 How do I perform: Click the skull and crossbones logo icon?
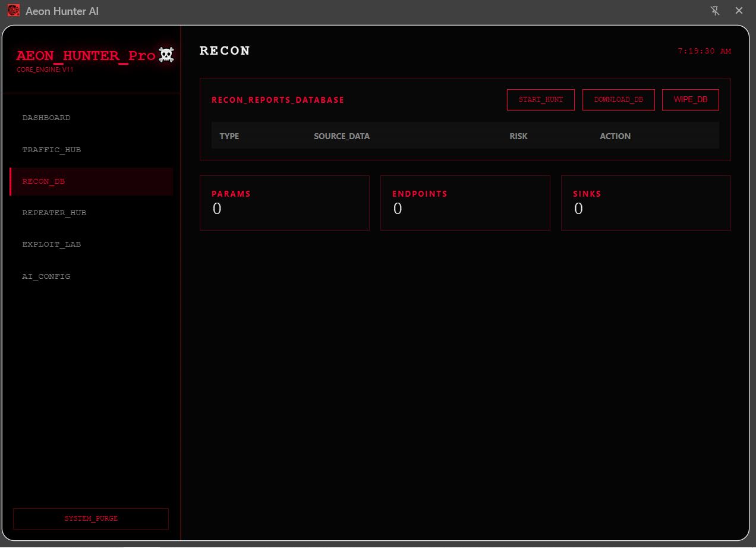(x=166, y=55)
